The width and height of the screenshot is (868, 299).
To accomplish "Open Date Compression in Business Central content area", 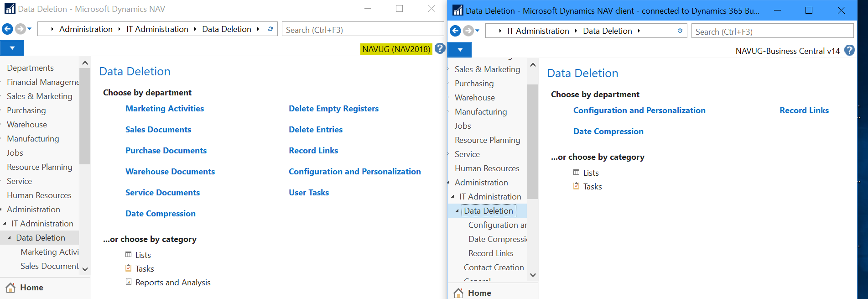I will (608, 131).
